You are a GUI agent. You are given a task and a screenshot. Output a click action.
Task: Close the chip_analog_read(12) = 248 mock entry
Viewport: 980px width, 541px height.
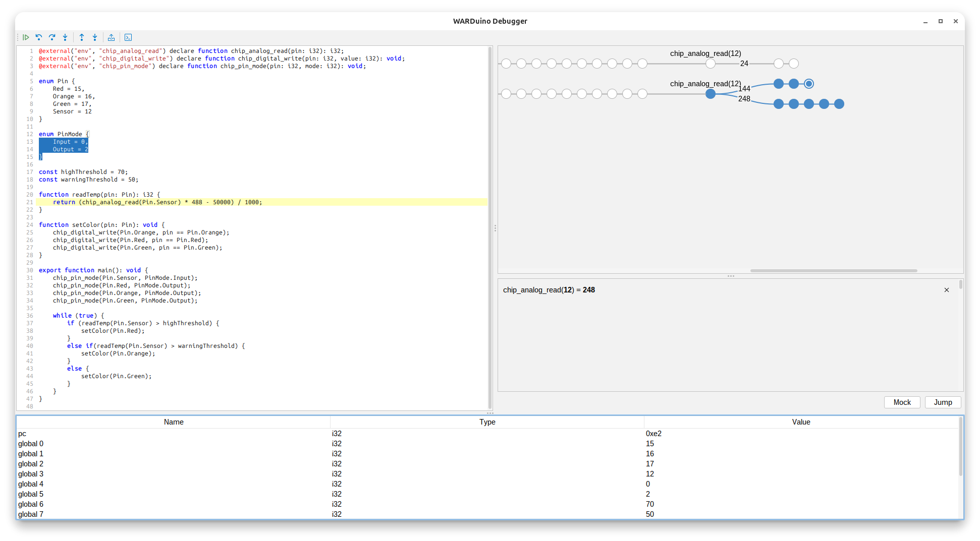[947, 290]
